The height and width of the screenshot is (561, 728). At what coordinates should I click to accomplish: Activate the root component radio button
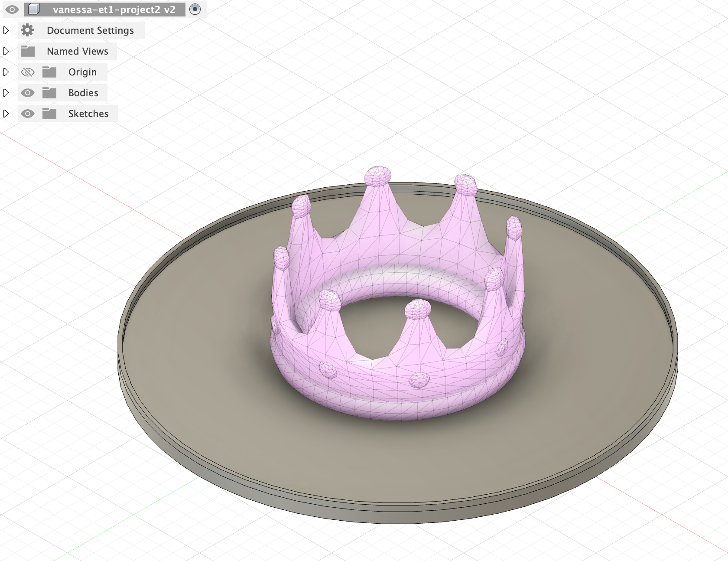(x=195, y=10)
